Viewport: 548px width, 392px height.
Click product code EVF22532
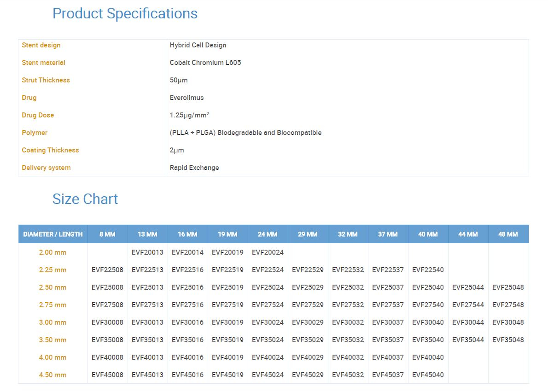(348, 270)
